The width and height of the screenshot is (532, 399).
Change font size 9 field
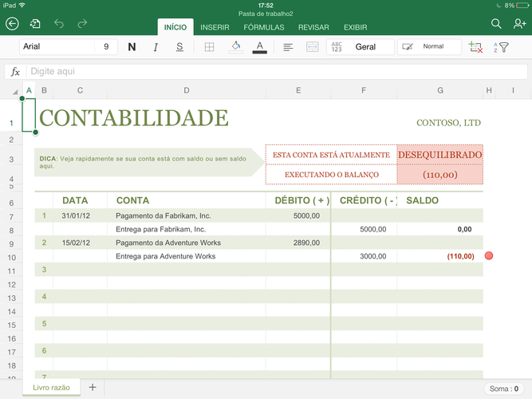click(106, 46)
